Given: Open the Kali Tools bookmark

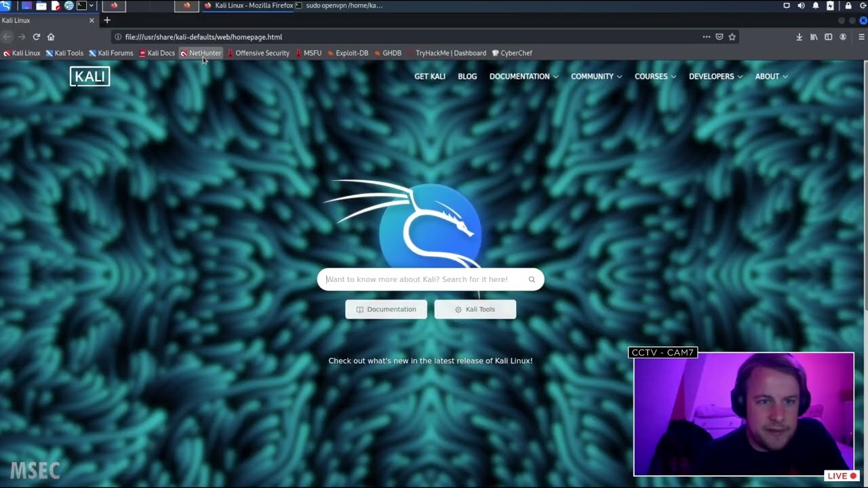Looking at the screenshot, I should [64, 53].
